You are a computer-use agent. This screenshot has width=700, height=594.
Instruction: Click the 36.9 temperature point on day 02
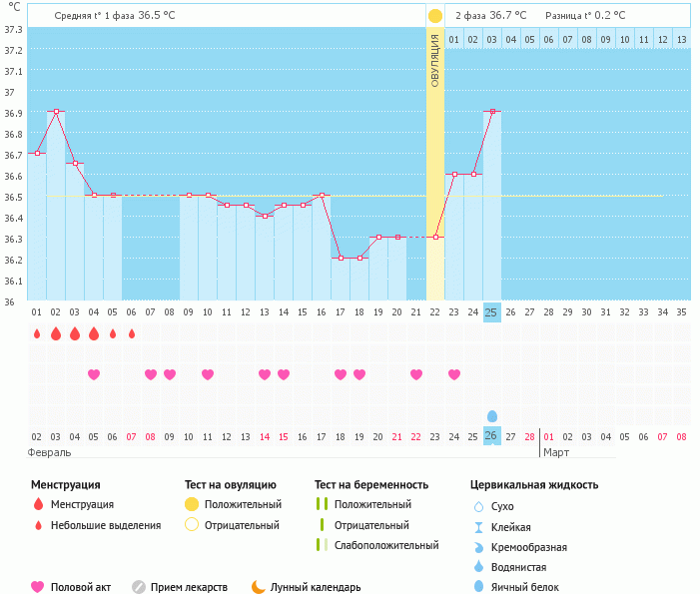point(56,112)
